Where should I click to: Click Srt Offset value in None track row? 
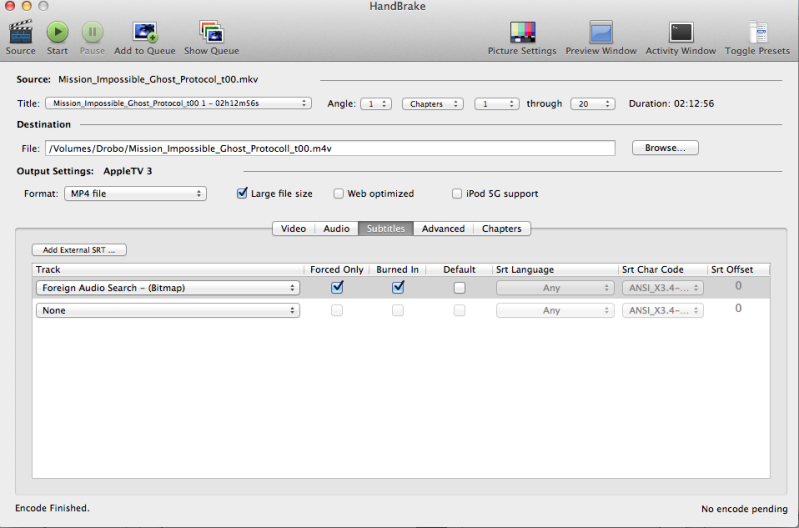(x=738, y=308)
